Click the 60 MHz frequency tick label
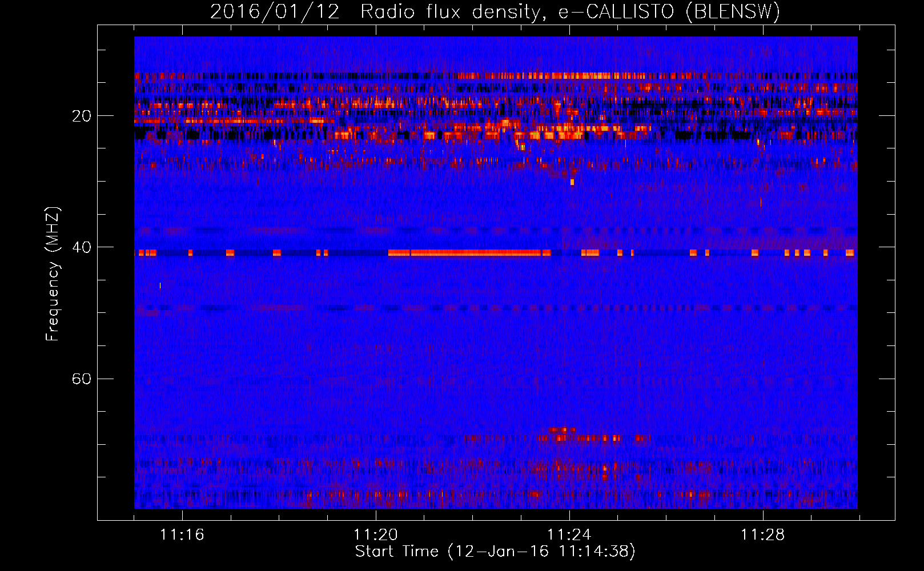The width and height of the screenshot is (924, 571). (81, 379)
